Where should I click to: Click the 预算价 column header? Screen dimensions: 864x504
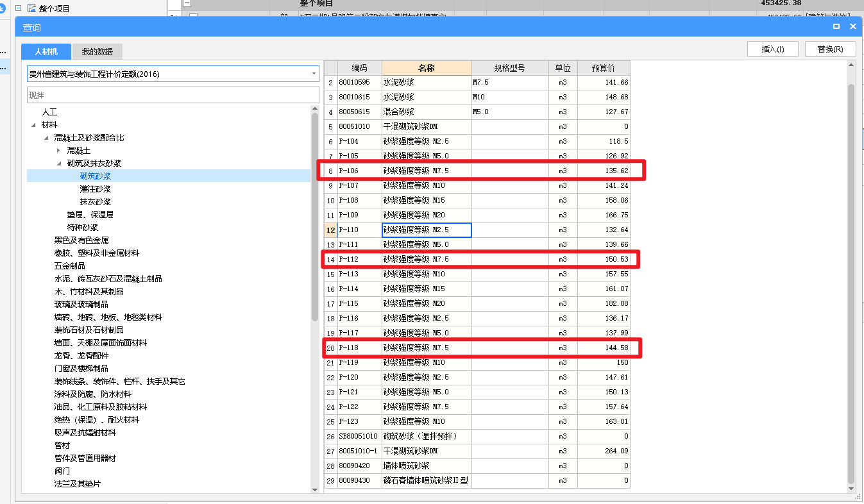click(604, 68)
